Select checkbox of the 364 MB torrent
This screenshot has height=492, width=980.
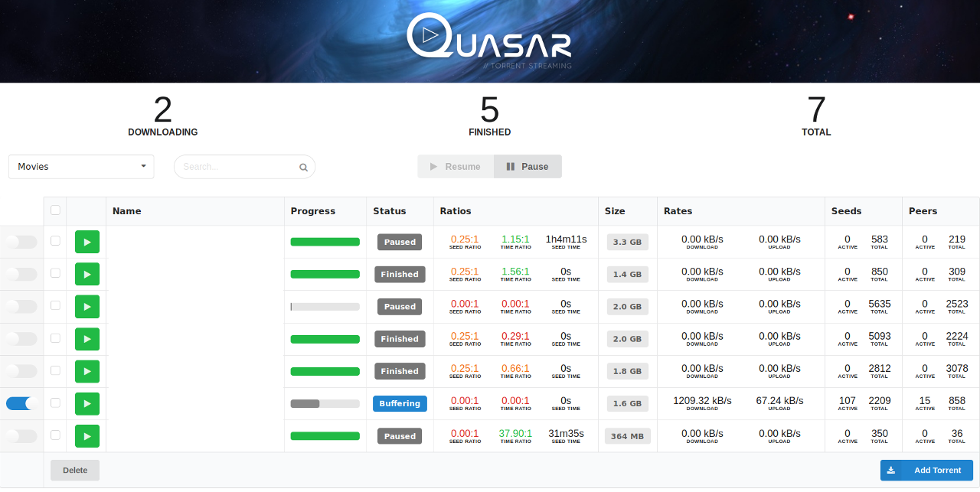pyautogui.click(x=55, y=435)
